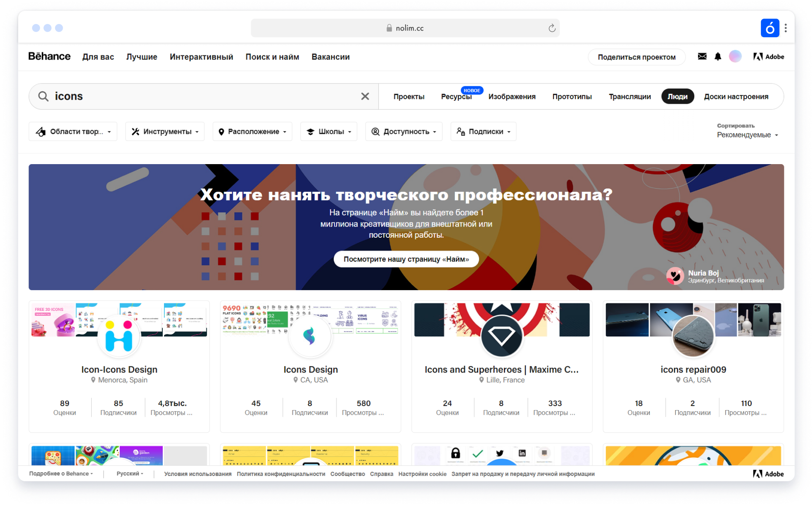Click the search magnifier icon
Screen dimensions: 812x506
pos(43,96)
